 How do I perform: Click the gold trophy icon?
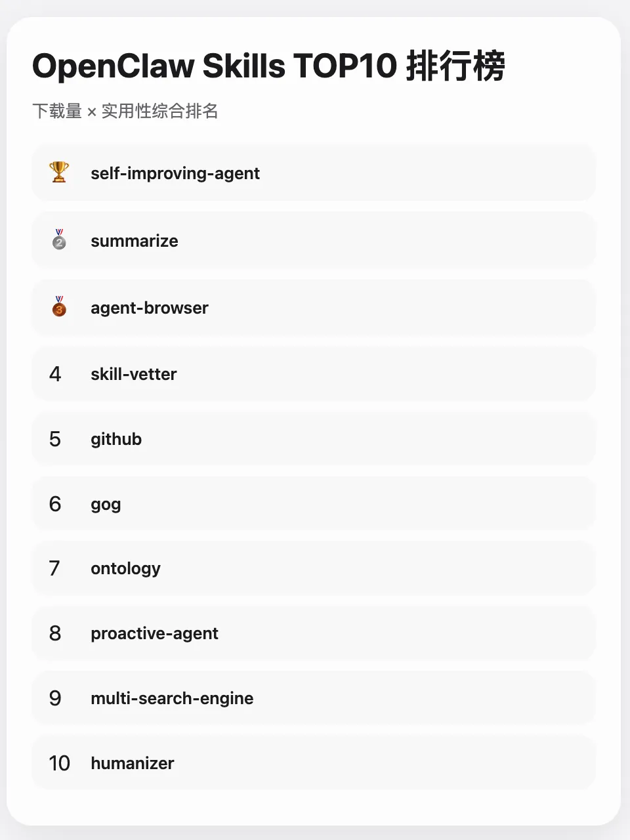(x=59, y=173)
